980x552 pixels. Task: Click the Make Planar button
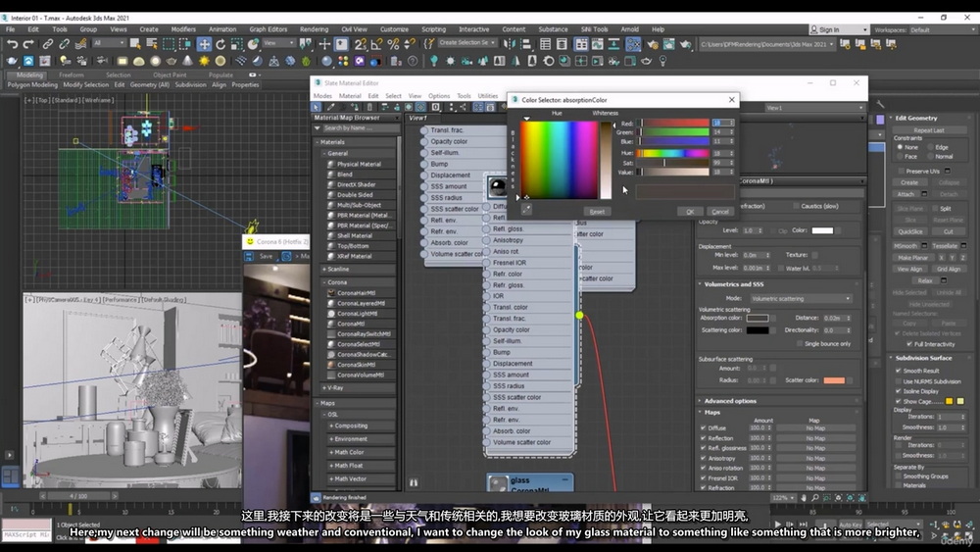pos(912,258)
